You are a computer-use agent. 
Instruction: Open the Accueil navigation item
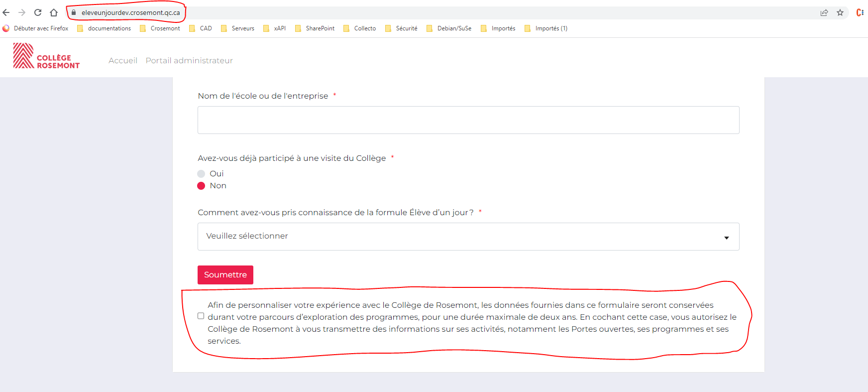123,60
